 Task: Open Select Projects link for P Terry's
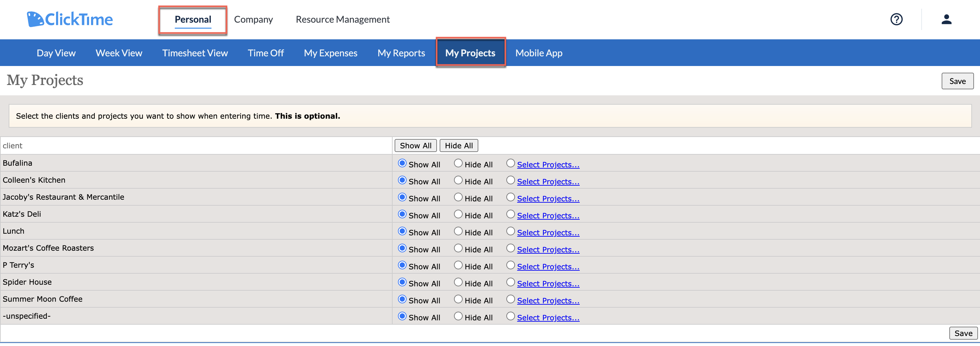(x=548, y=267)
